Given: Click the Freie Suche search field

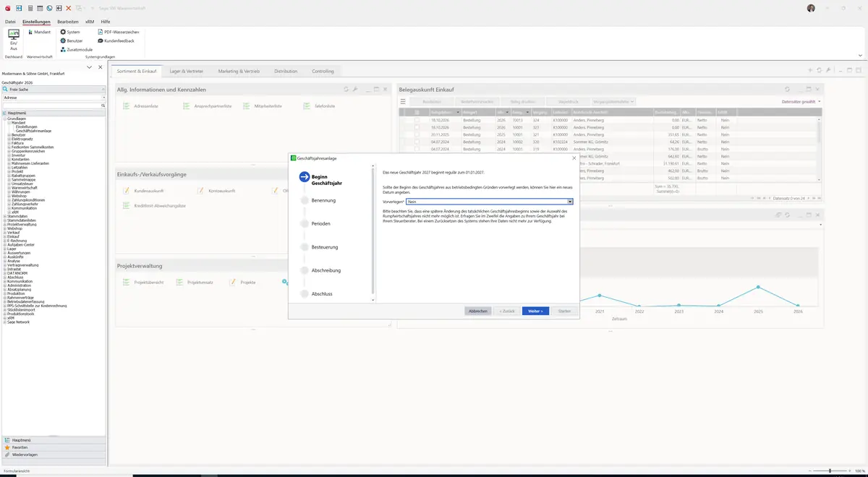Looking at the screenshot, I should [x=54, y=89].
